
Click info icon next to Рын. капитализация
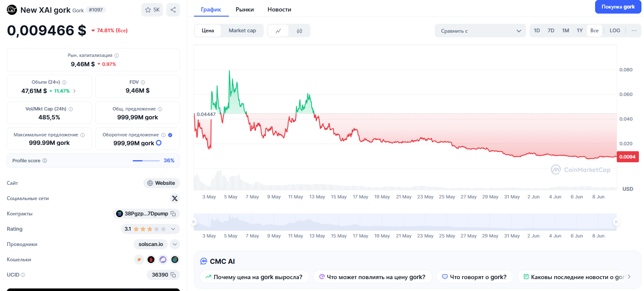click(117, 56)
